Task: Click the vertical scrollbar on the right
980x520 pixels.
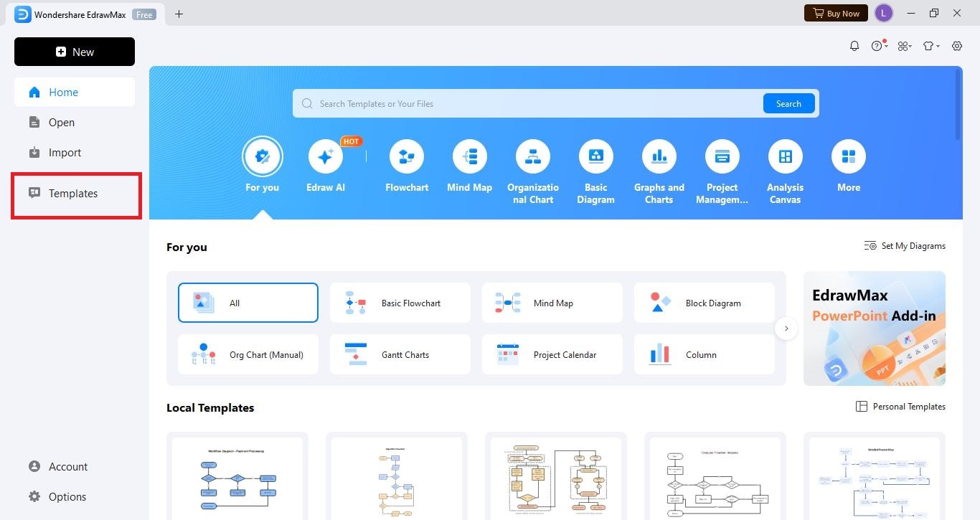Action: coord(958,104)
